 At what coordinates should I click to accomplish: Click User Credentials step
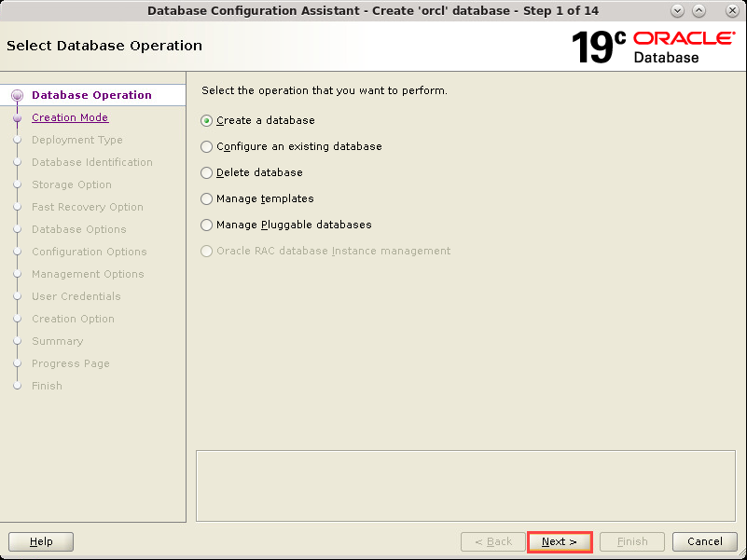(76, 296)
